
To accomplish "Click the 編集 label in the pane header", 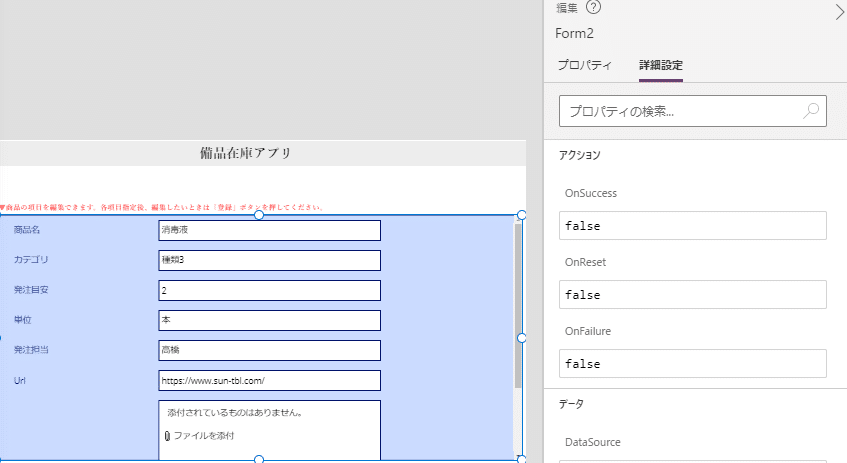I will (567, 8).
